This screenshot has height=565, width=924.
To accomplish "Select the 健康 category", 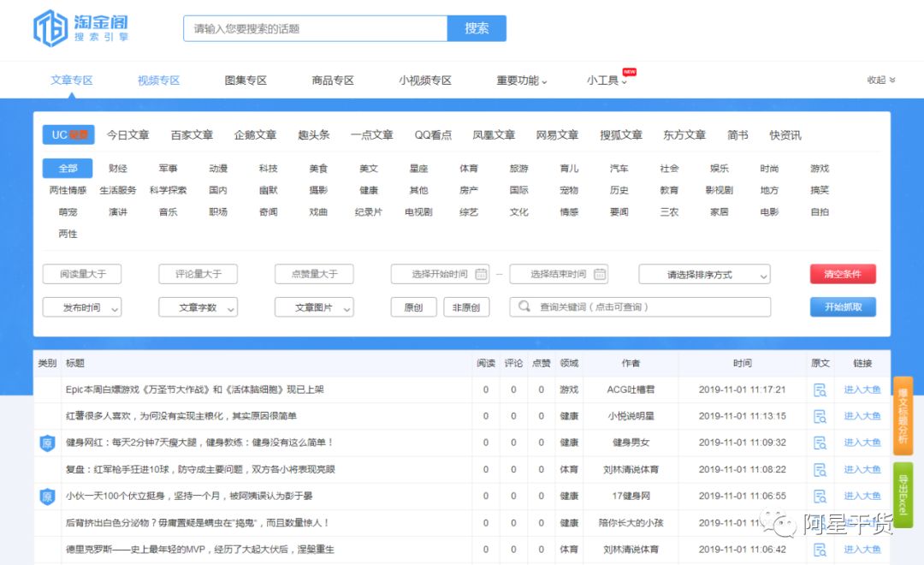I will (368, 191).
